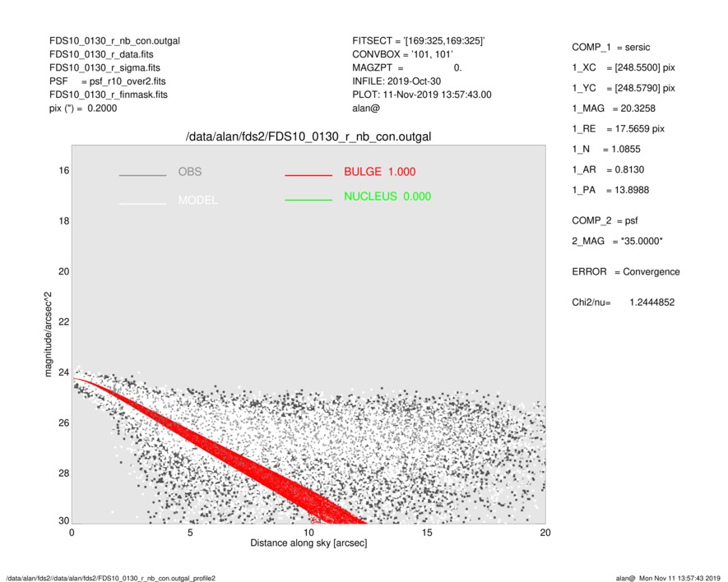The height and width of the screenshot is (582, 728).
Task: Click the PLOT: 11-Nov-2019 timestamp line
Action: (421, 95)
